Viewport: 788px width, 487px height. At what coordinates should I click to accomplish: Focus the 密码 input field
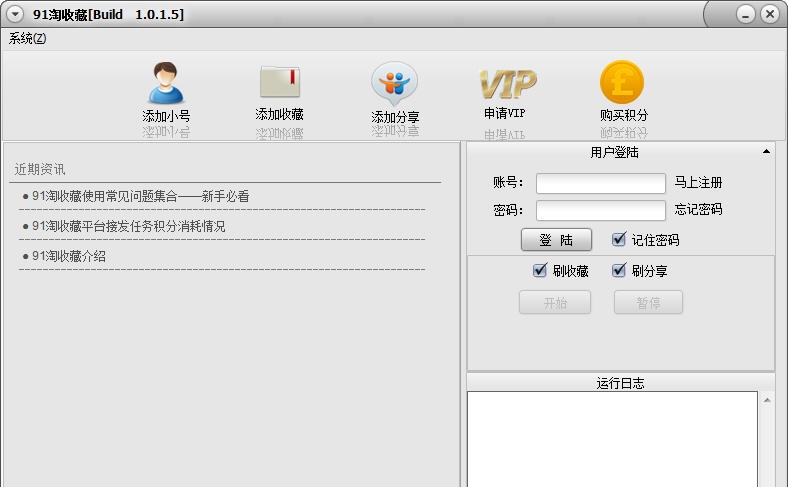pyautogui.click(x=601, y=211)
